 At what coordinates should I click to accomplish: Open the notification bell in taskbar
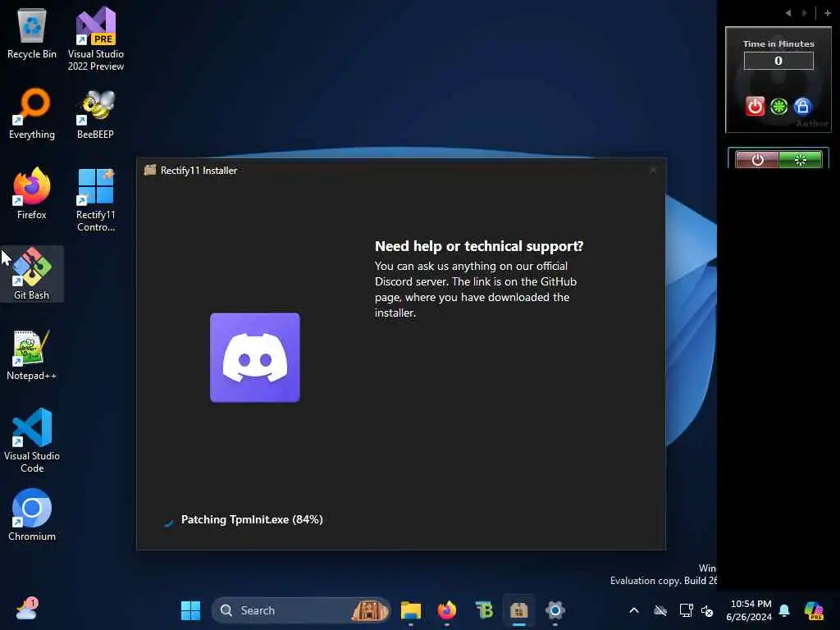[784, 610]
